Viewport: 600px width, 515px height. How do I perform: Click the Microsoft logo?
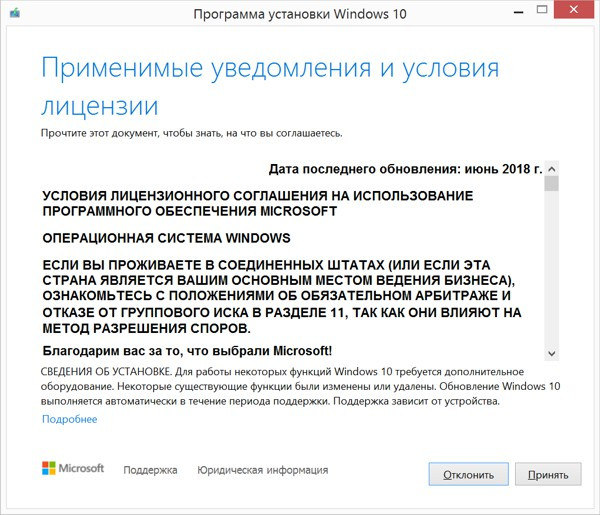(73, 468)
